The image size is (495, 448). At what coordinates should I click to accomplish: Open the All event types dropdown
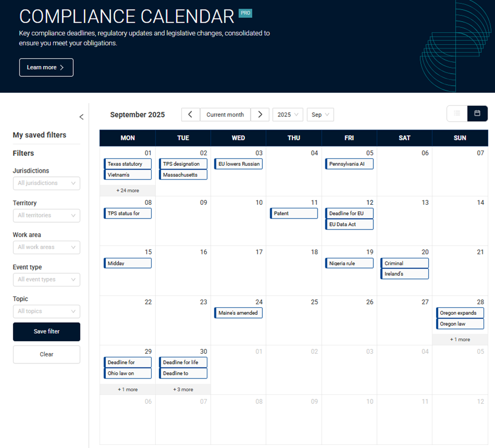46,280
